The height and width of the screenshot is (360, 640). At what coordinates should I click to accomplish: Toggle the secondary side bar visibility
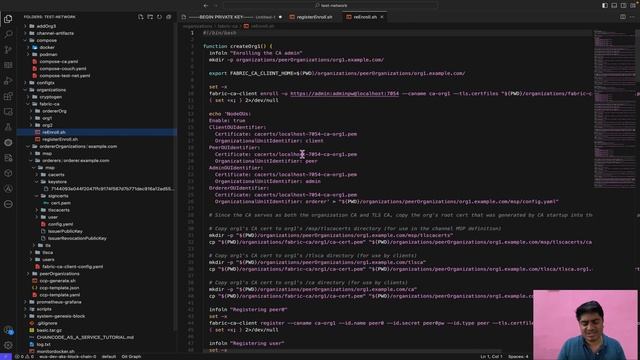pos(623,5)
